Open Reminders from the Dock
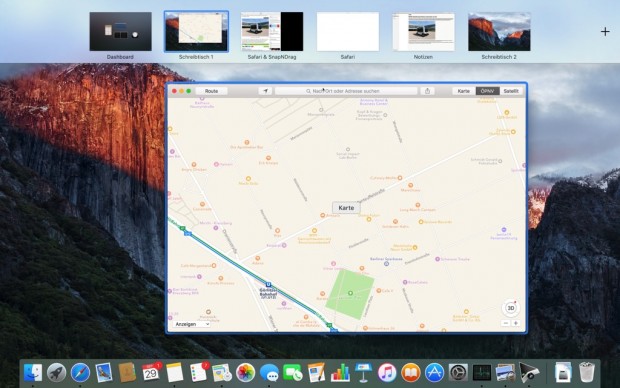620x388 pixels. tap(198, 373)
